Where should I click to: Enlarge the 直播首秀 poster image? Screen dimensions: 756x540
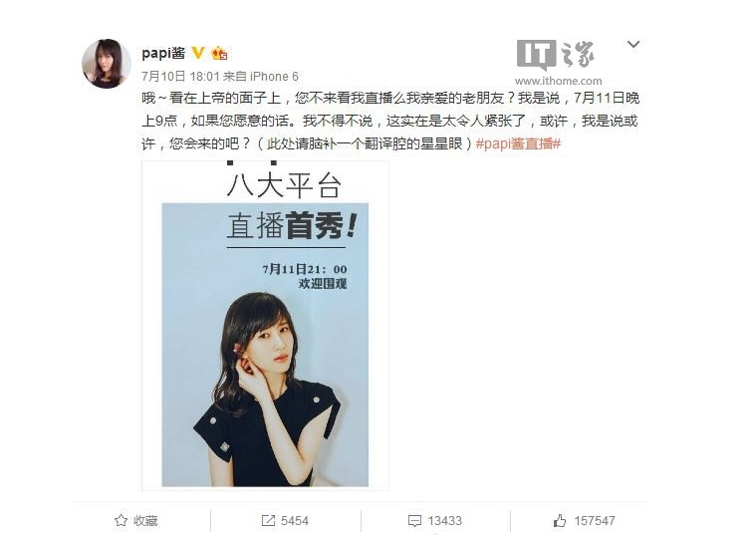[265, 326]
